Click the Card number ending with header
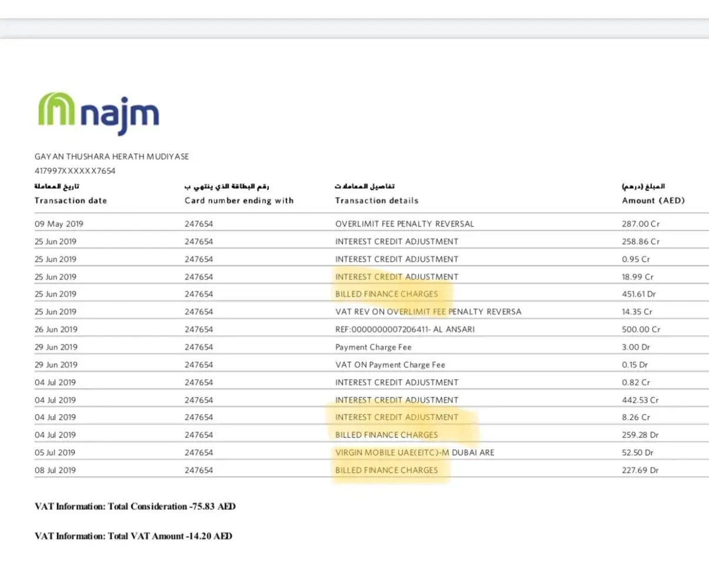 pos(239,201)
